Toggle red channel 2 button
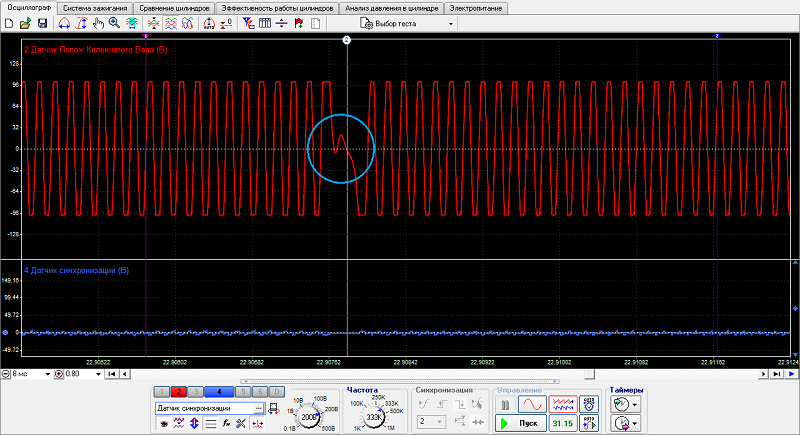 (x=179, y=392)
